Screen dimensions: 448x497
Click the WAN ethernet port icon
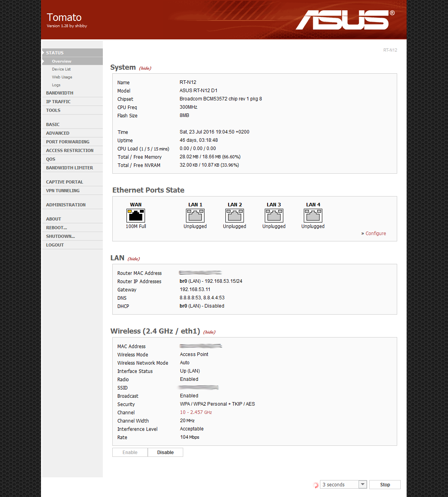(x=136, y=215)
